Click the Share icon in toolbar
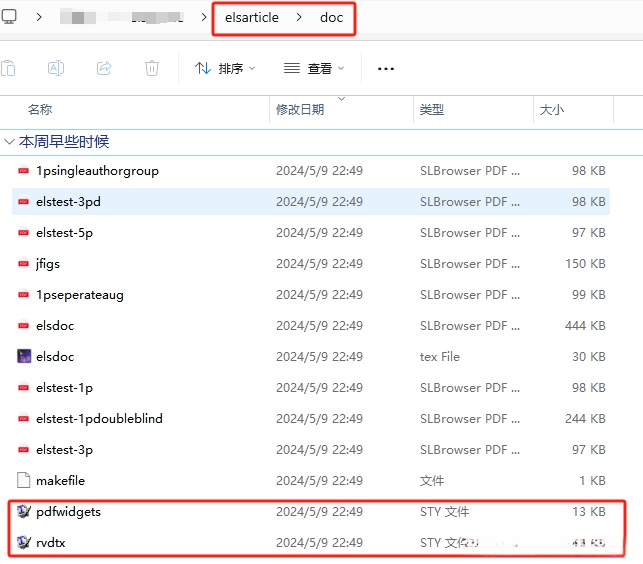The width and height of the screenshot is (643, 564). [104, 68]
